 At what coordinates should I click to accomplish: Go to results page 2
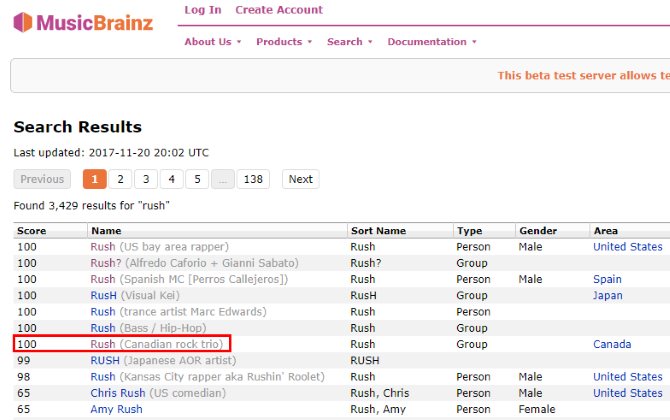click(120, 179)
